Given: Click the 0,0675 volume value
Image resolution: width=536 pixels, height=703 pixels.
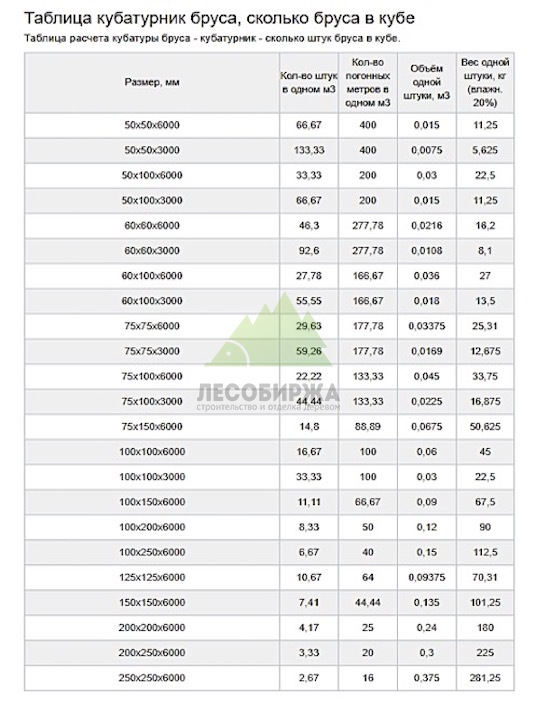Looking at the screenshot, I should tap(427, 426).
